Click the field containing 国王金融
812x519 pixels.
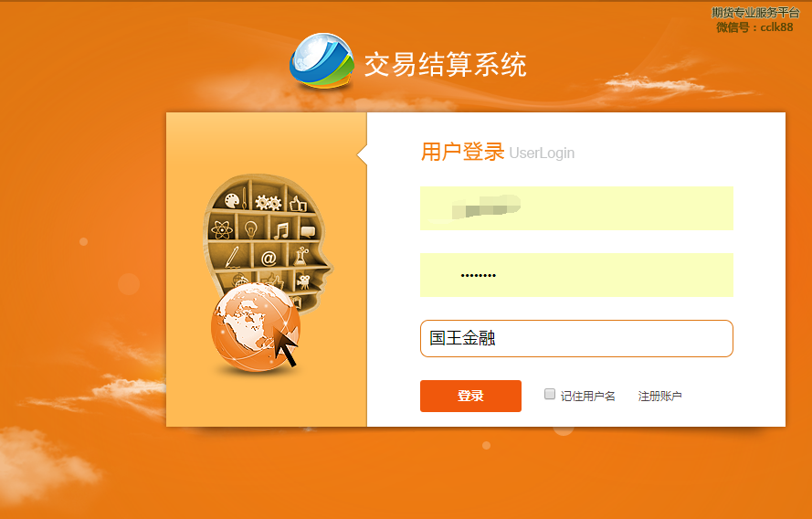576,339
